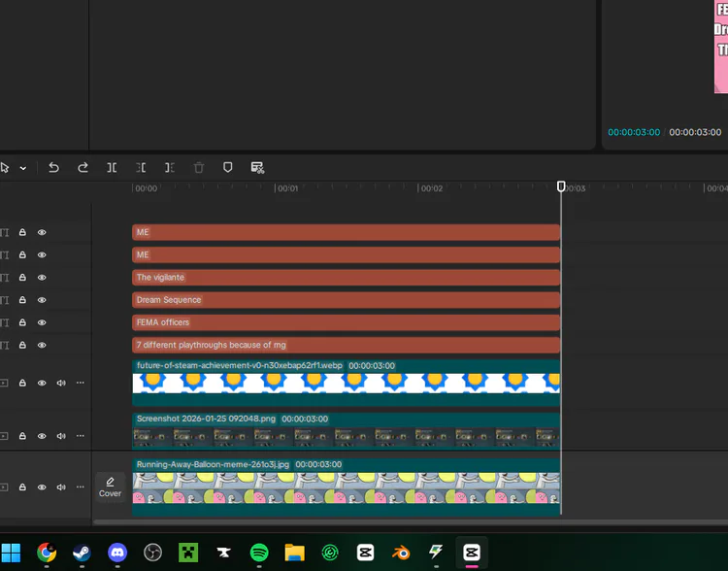Hide The vigilante text track
The width and height of the screenshot is (728, 571).
click(42, 278)
